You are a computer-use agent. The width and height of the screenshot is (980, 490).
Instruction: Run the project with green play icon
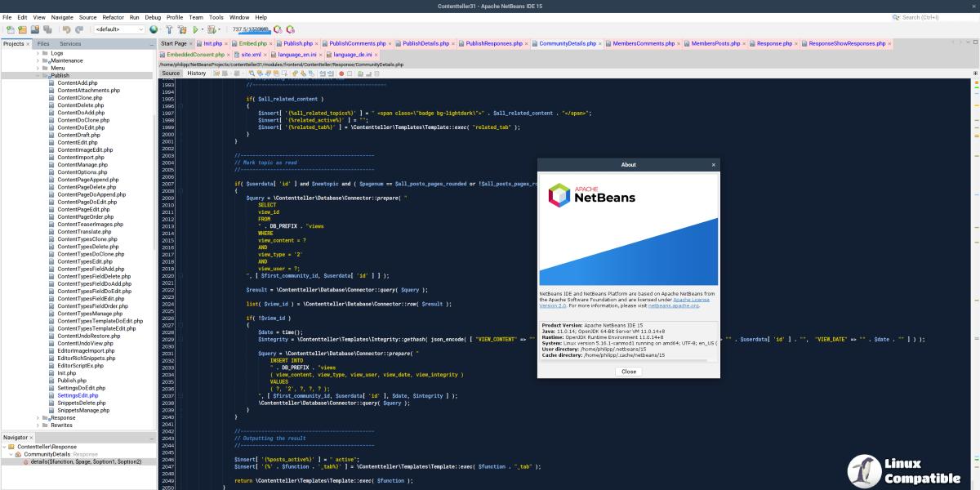195,29
